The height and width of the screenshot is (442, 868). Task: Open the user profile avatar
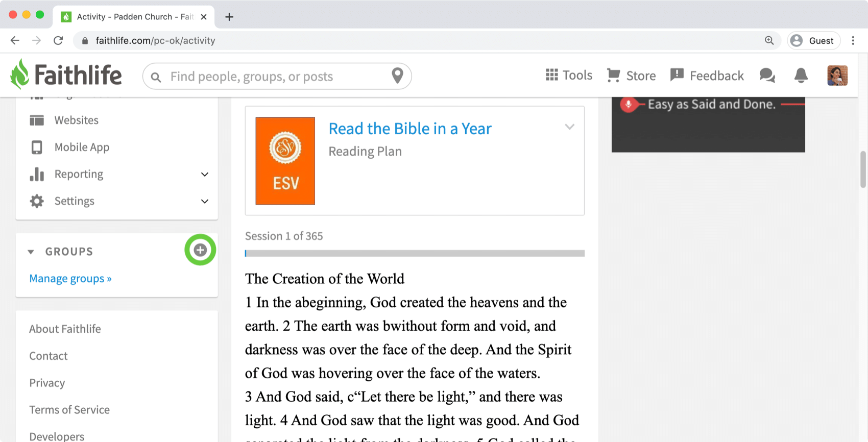coord(837,76)
